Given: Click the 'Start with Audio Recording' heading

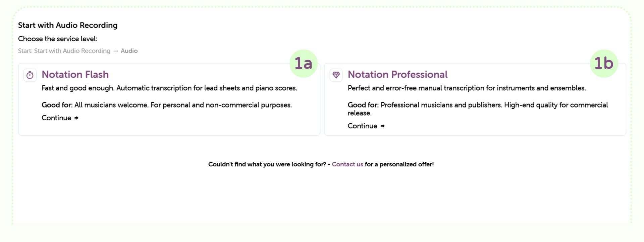Looking at the screenshot, I should click(x=68, y=25).
